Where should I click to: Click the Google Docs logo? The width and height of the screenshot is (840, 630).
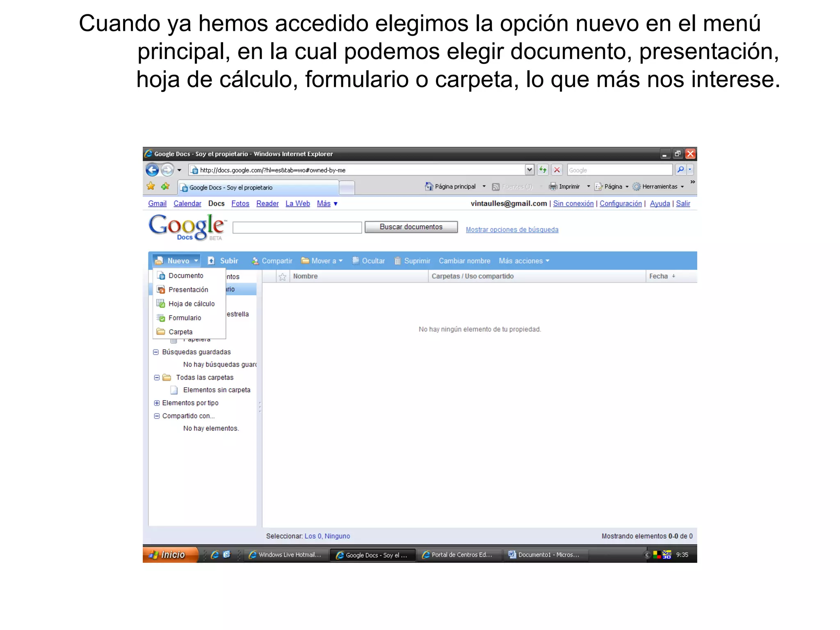coord(188,227)
